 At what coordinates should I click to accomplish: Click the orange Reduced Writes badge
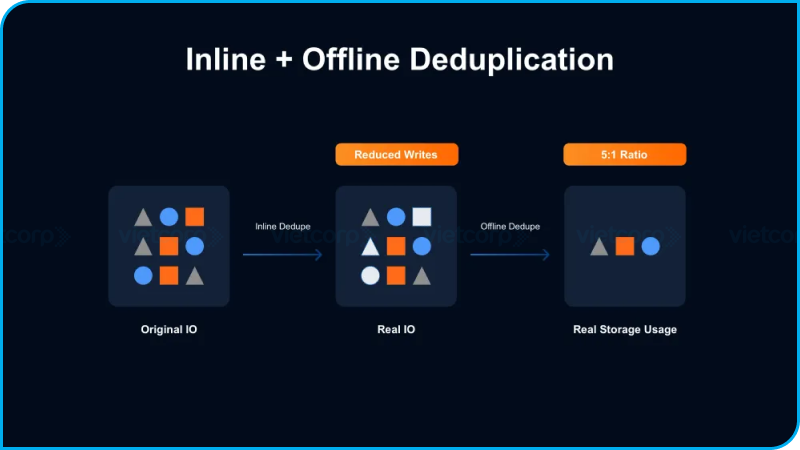(396, 155)
